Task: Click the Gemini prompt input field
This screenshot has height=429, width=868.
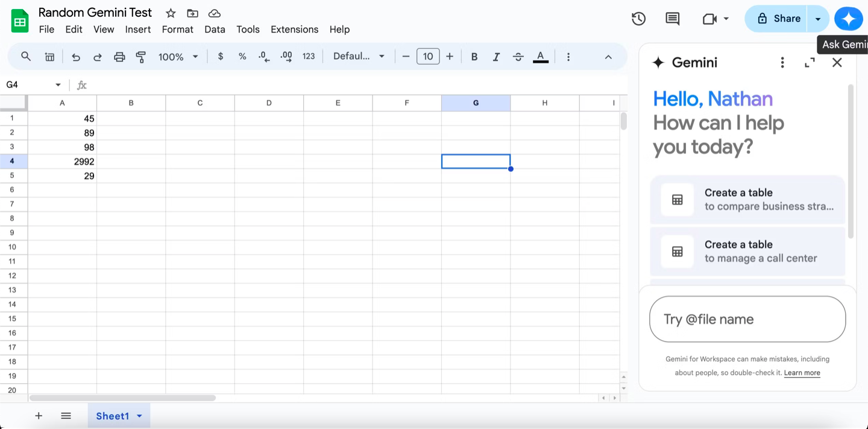Action: [x=747, y=319]
